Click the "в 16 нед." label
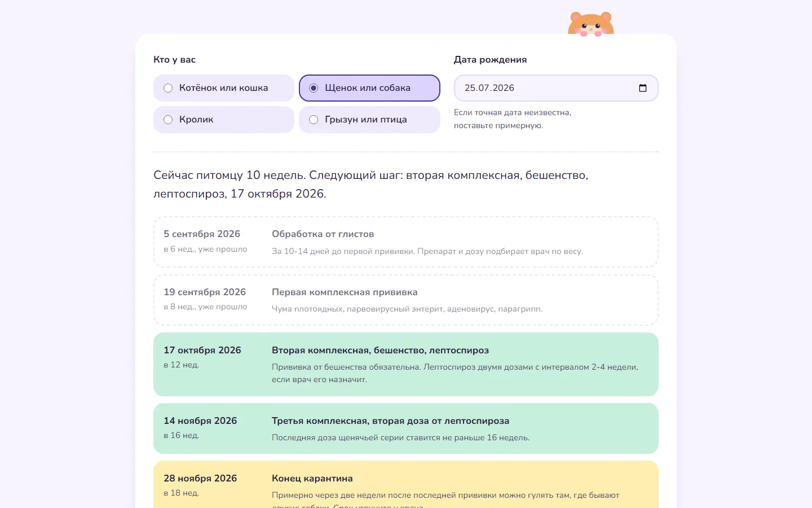Image resolution: width=812 pixels, height=508 pixels. [181, 435]
